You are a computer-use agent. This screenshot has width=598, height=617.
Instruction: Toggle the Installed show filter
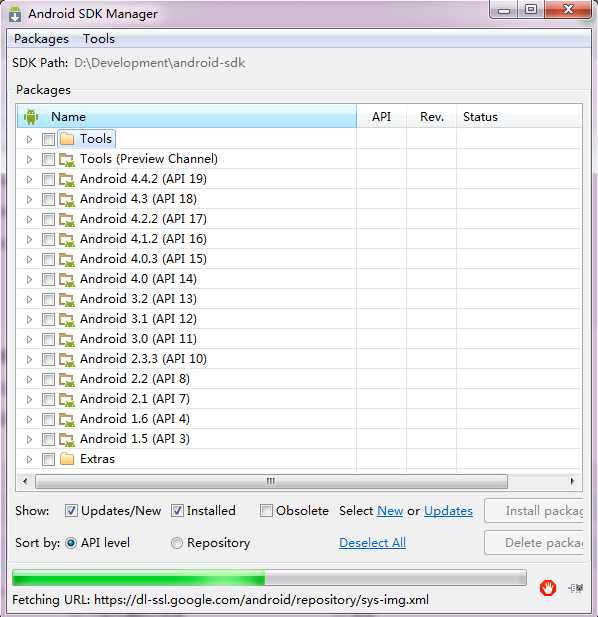coord(177,511)
